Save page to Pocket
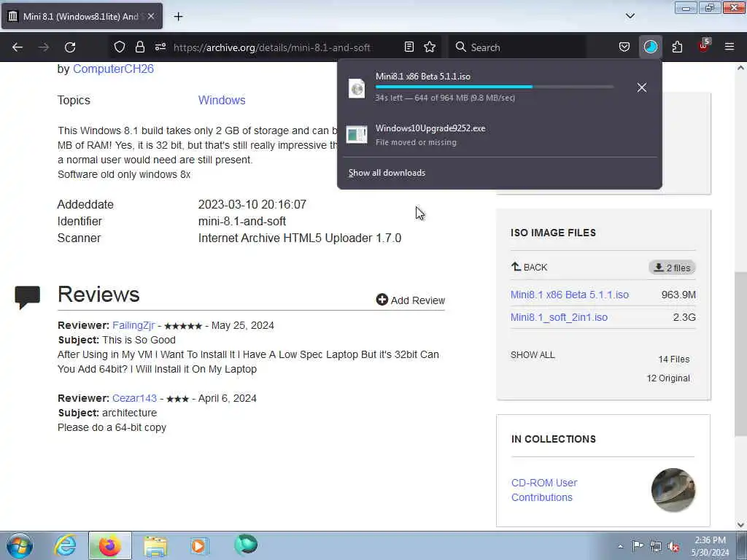 point(624,47)
